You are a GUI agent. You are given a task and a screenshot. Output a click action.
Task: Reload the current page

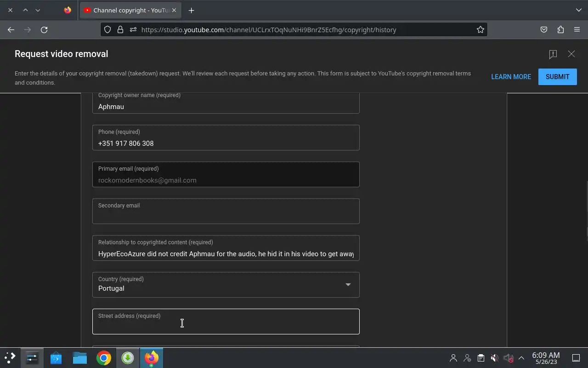pos(44,29)
